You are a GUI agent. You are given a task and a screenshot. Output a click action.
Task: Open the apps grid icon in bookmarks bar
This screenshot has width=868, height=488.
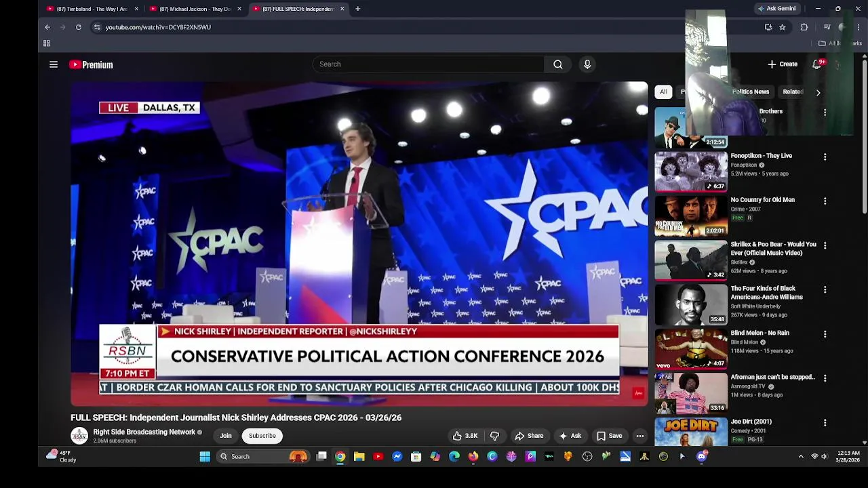47,43
